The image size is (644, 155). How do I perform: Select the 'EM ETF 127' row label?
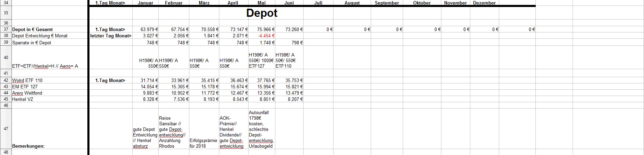coord(49,87)
